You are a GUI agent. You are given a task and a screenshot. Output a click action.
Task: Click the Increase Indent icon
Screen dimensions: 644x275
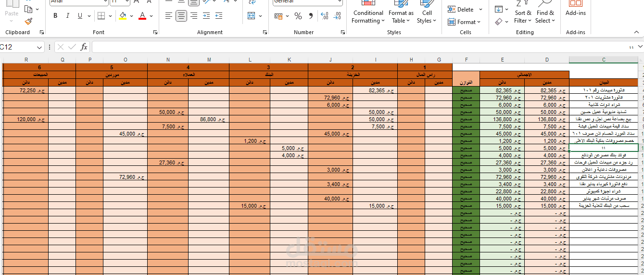(x=219, y=16)
